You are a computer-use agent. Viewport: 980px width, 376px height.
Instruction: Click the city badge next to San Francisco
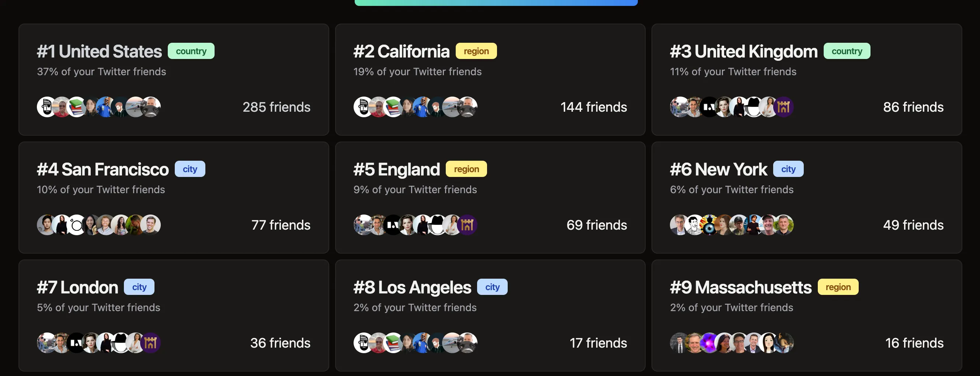190,169
